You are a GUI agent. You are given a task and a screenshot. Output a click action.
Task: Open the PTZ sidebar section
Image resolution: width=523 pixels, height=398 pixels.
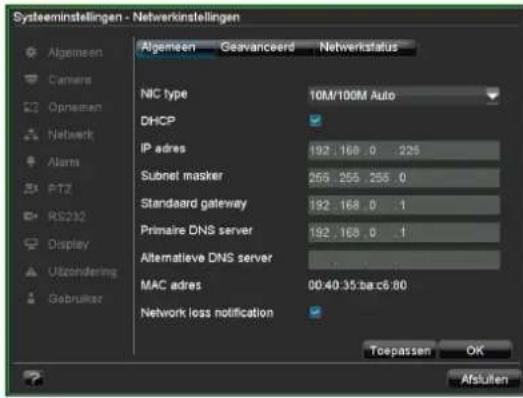click(x=60, y=189)
